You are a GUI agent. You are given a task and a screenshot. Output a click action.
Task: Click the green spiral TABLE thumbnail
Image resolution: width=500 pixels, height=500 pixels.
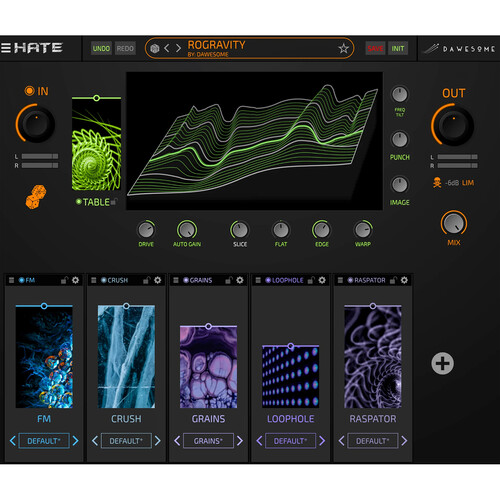click(x=96, y=145)
